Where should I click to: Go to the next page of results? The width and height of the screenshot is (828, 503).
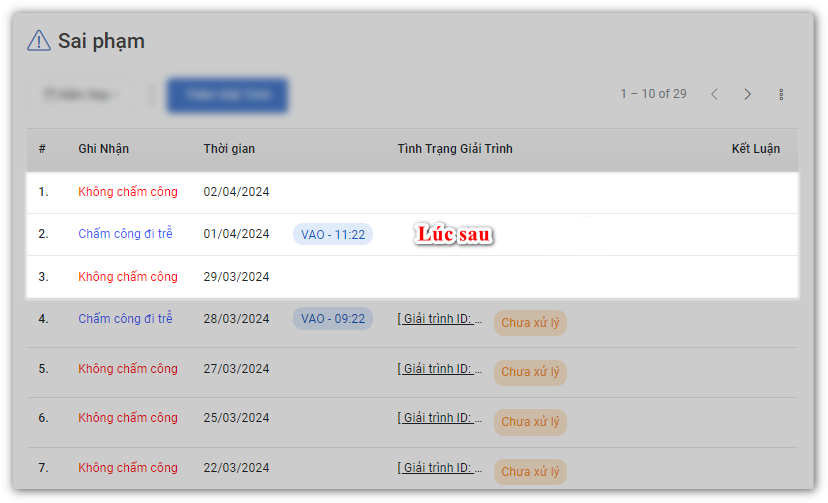[x=747, y=94]
